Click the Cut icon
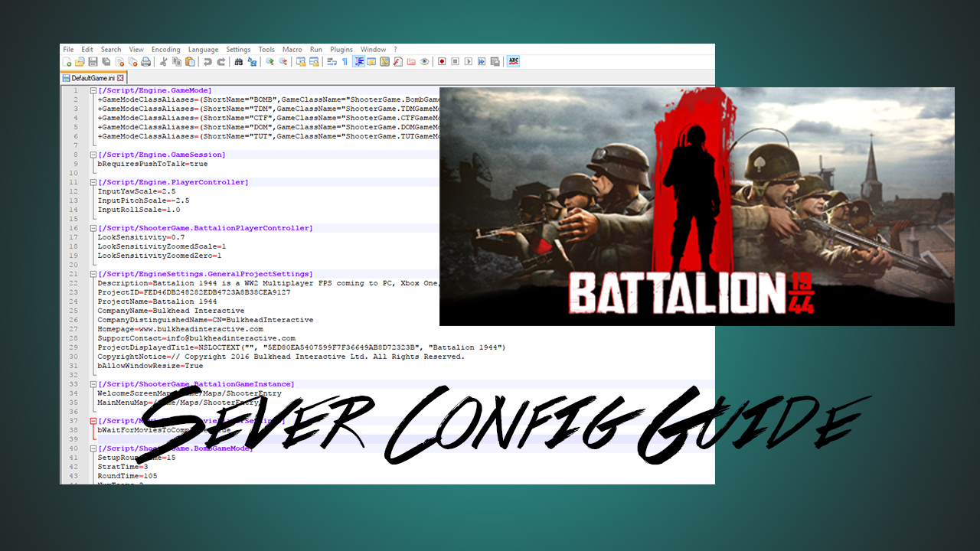 pos(163,62)
